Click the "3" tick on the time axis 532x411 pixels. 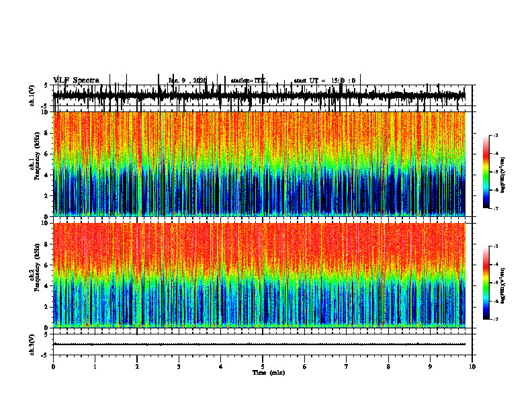tap(179, 367)
